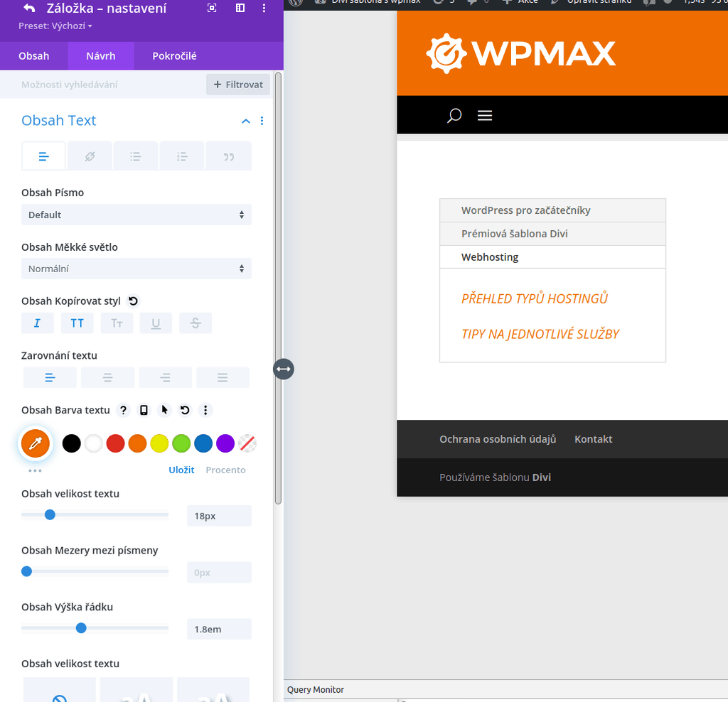Select the link text style tab
728x702 pixels.
(90, 156)
